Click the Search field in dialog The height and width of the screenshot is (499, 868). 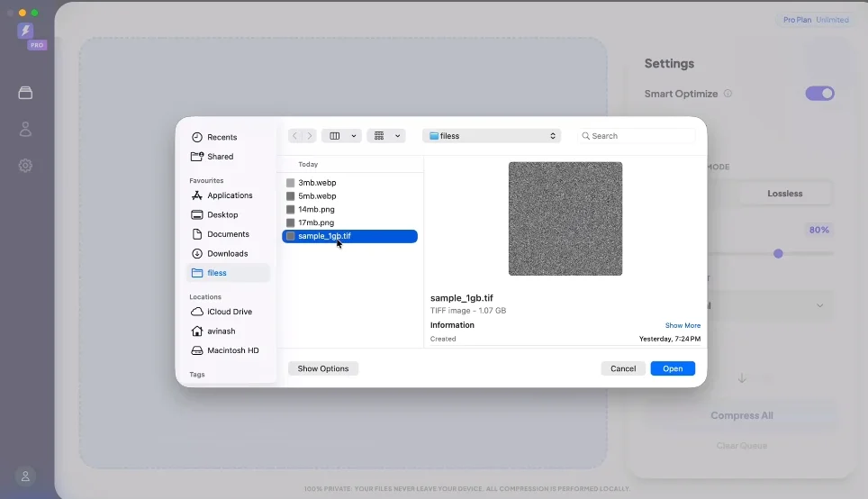click(x=637, y=136)
